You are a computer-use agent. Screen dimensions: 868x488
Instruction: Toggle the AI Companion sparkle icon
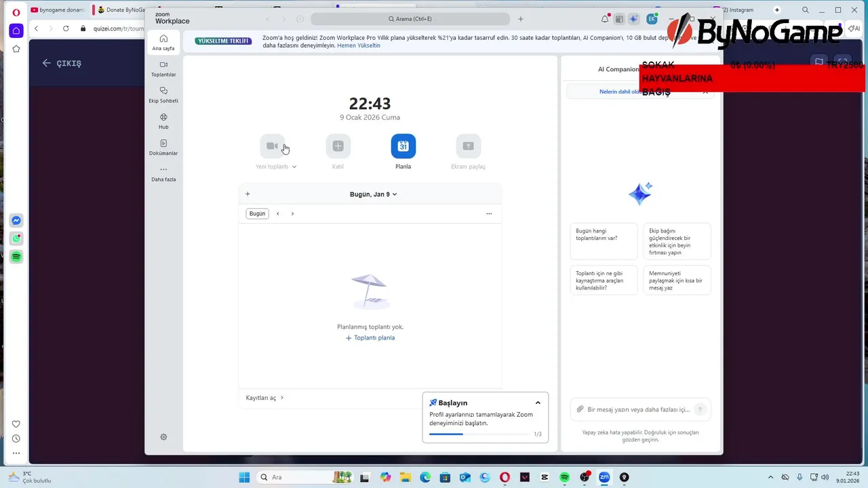[633, 19]
